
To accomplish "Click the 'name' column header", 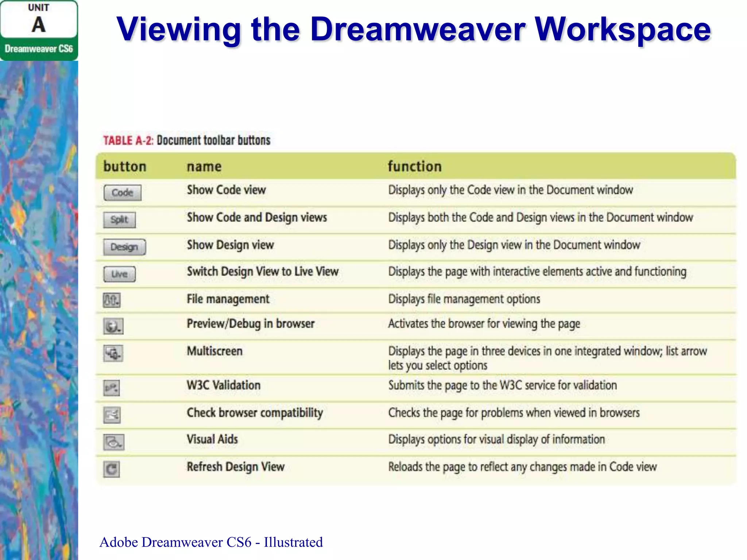I will click(204, 167).
